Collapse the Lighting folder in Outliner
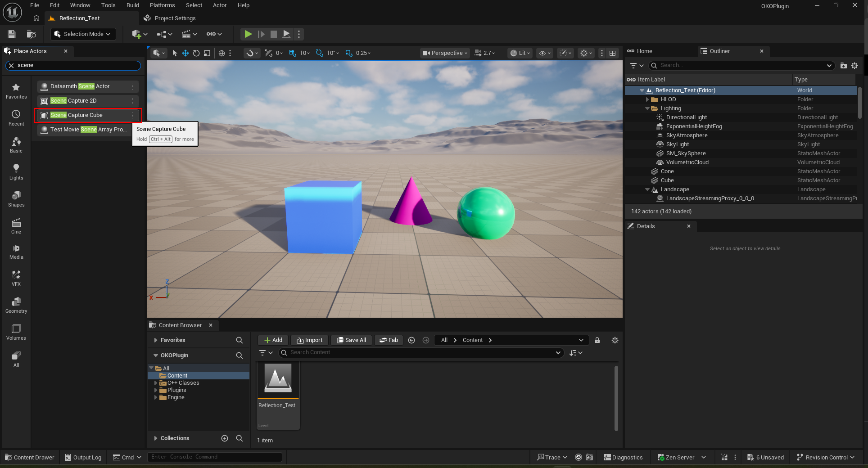The width and height of the screenshot is (868, 468). coord(647,108)
